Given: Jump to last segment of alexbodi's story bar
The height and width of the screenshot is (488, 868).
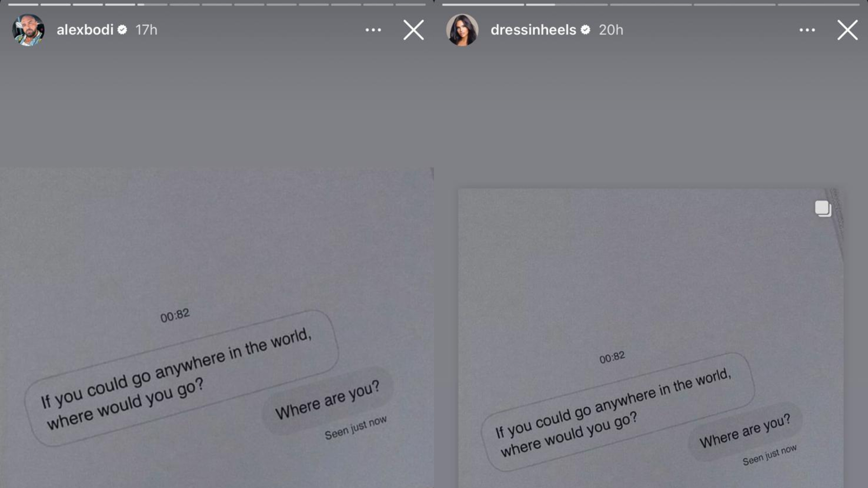Looking at the screenshot, I should click(x=410, y=5).
